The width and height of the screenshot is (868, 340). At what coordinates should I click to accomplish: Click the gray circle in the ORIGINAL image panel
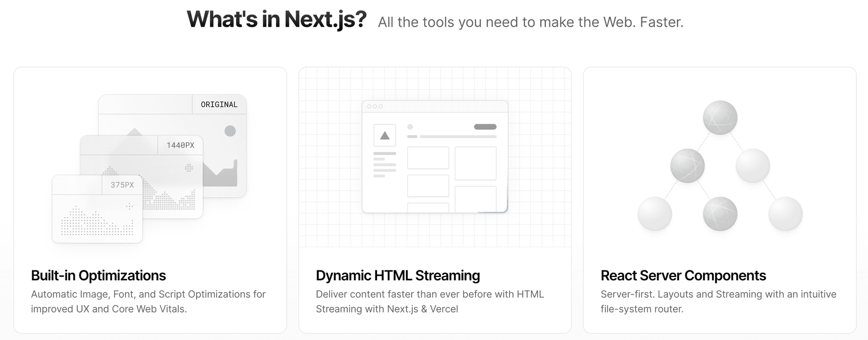pyautogui.click(x=230, y=131)
